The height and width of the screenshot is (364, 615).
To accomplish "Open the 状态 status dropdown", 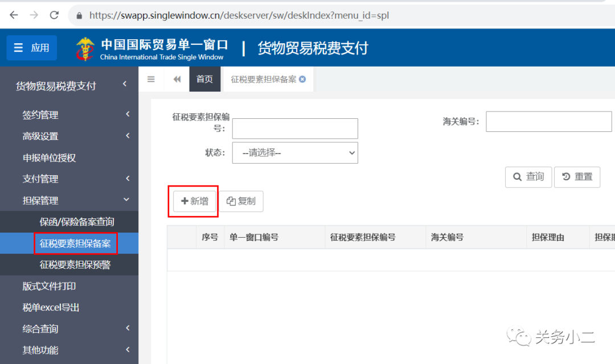I will [294, 152].
